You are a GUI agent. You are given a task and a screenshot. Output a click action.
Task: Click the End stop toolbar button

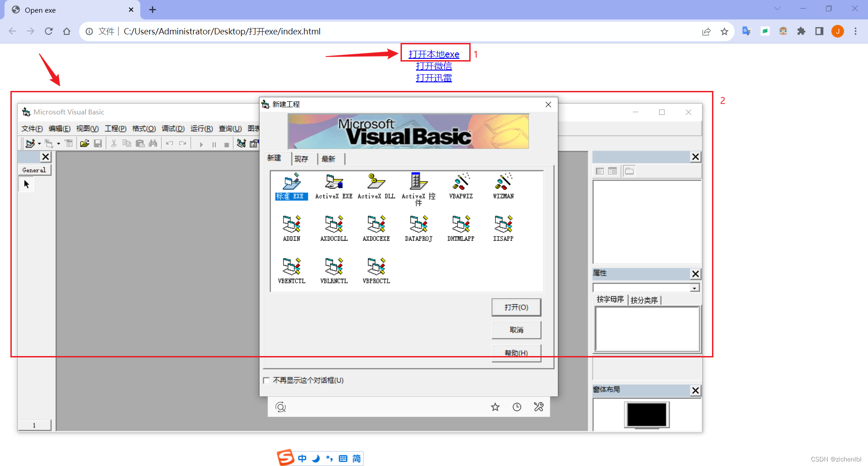[226, 144]
